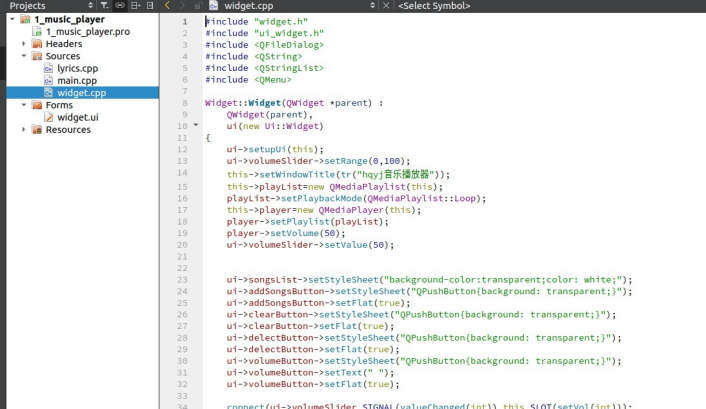706x409 pixels.
Task: Click the 1_music_player.pro file icon
Action: coord(37,32)
